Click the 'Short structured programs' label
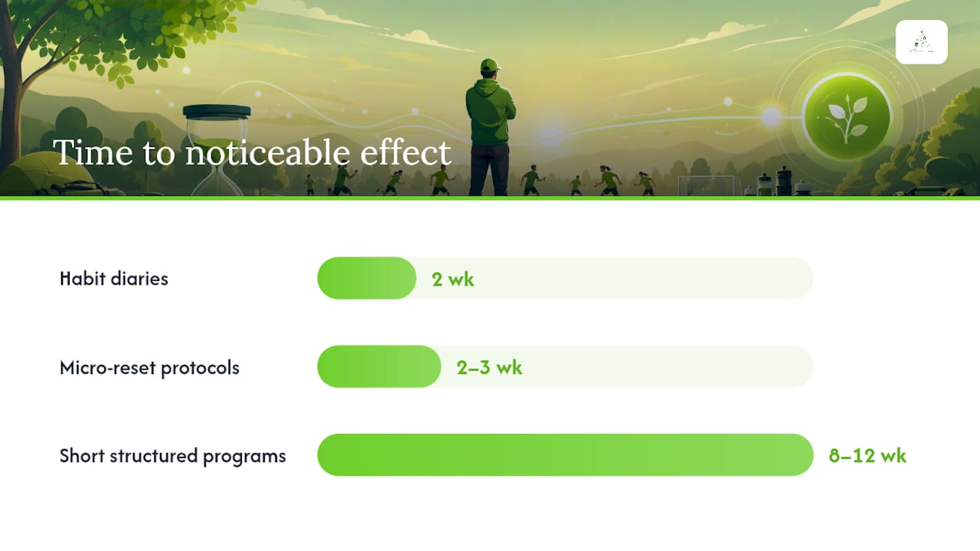Screen dimensions: 980x551 tap(173, 456)
